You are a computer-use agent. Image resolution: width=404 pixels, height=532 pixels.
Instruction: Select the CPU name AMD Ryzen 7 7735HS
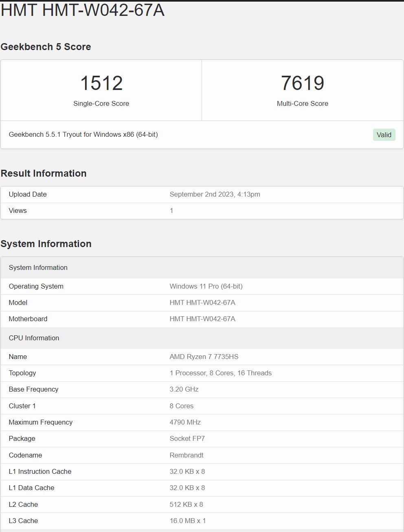point(204,357)
